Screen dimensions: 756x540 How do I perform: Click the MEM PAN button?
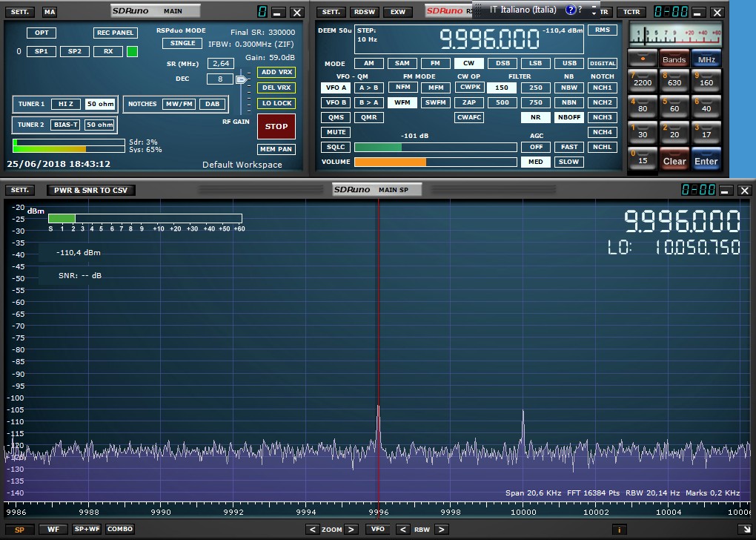pos(276,150)
